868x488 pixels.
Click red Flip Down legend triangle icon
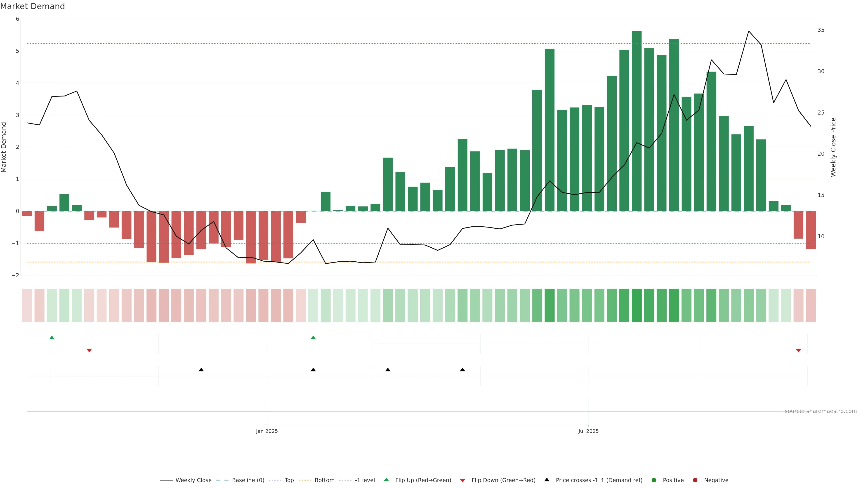(463, 480)
